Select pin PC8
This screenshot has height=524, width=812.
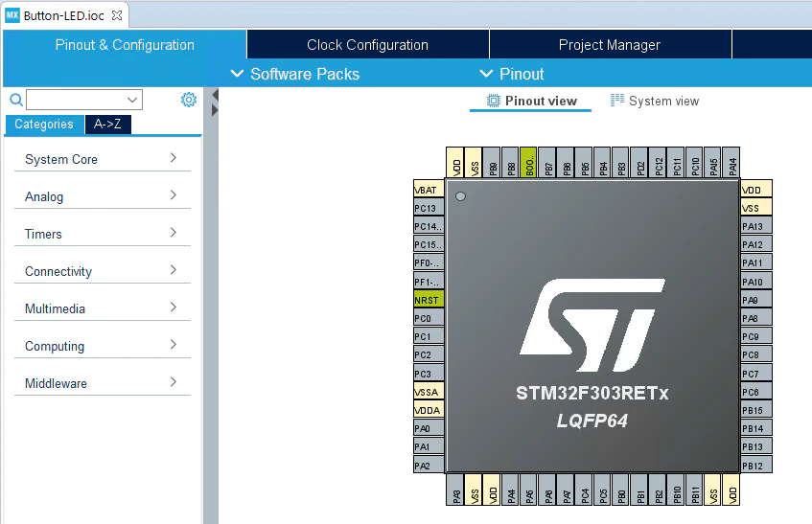click(756, 354)
